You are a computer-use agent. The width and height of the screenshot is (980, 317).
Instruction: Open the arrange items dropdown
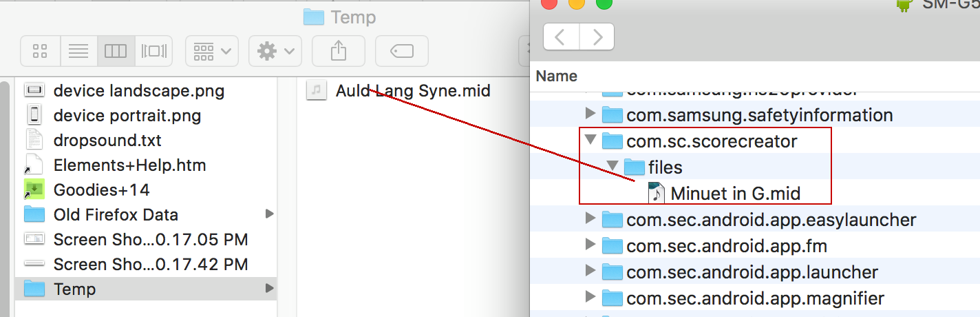(212, 51)
